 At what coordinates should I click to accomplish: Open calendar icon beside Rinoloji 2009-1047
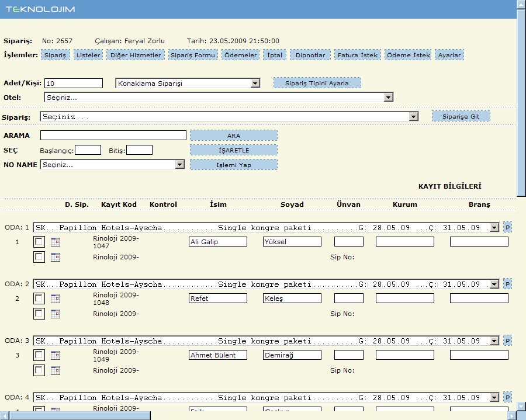pos(56,242)
